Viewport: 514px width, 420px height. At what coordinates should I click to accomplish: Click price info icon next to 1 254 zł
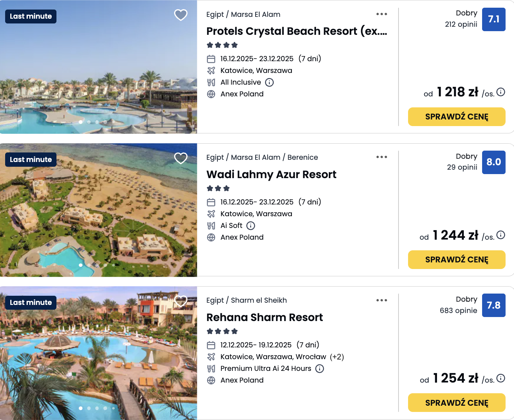[501, 378]
